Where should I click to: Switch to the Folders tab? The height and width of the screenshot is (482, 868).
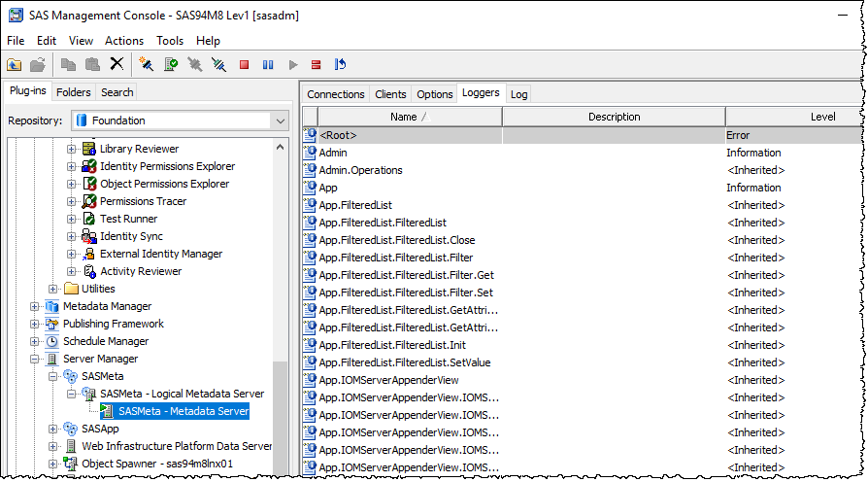pos(73,92)
